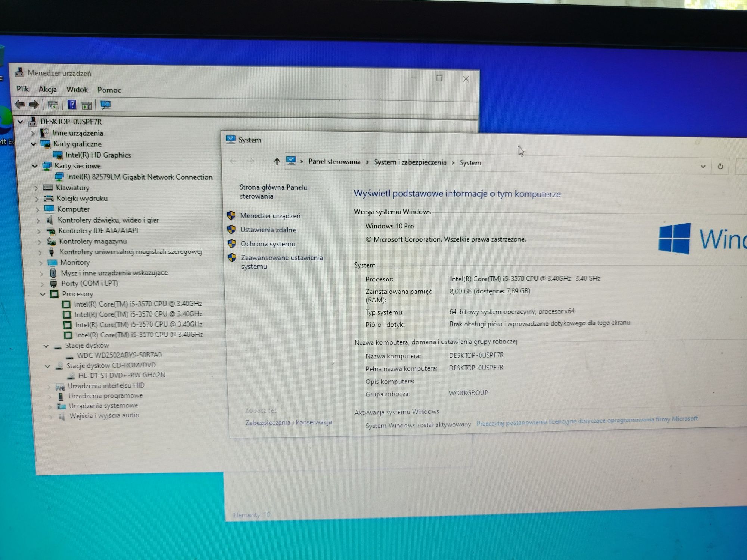Click the computer icon in the address bar
This screenshot has width=747, height=560.
click(x=291, y=161)
